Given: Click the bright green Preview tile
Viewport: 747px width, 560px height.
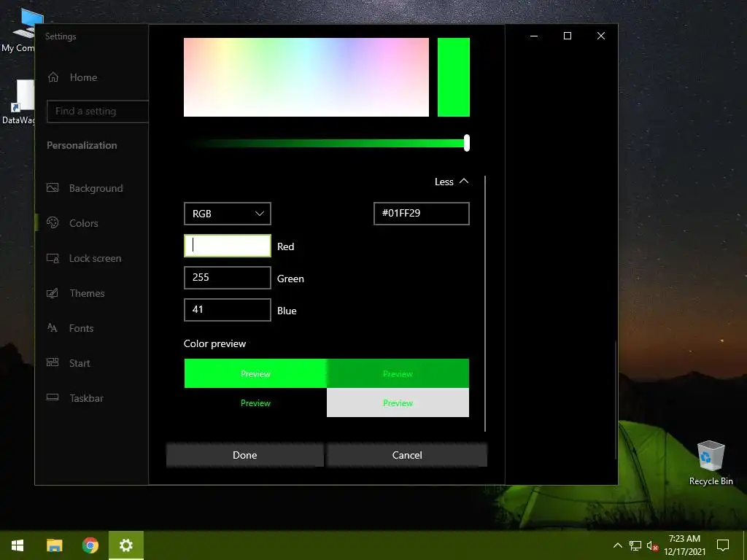Looking at the screenshot, I should [255, 373].
